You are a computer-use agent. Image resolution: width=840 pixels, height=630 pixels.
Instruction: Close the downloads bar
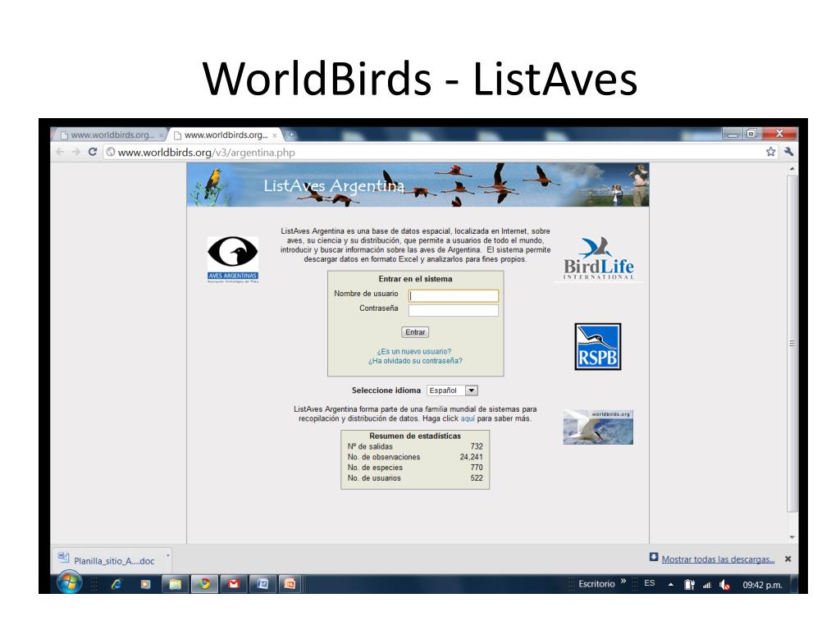coord(788,559)
